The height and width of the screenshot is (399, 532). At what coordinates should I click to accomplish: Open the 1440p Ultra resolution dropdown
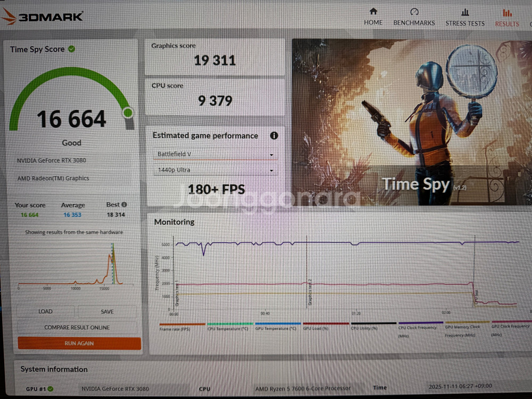tap(215, 170)
